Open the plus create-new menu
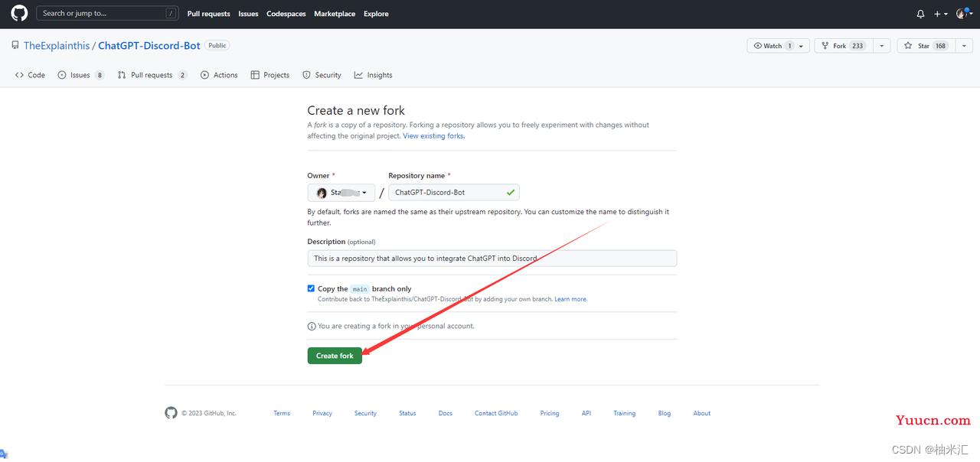The width and height of the screenshot is (980, 462). point(940,14)
